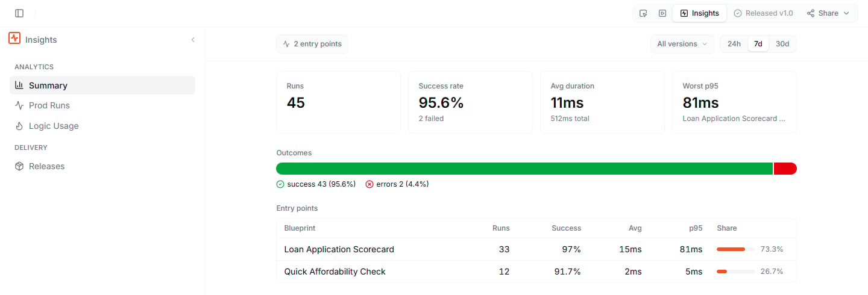Viewport: 868px width, 295px height.
Task: Click the Share column header
Action: [727, 228]
